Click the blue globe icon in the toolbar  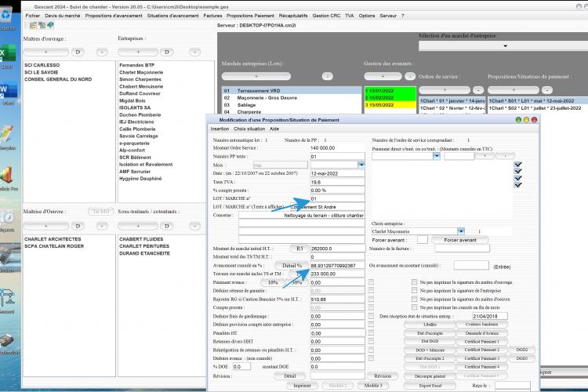[x=50, y=25]
